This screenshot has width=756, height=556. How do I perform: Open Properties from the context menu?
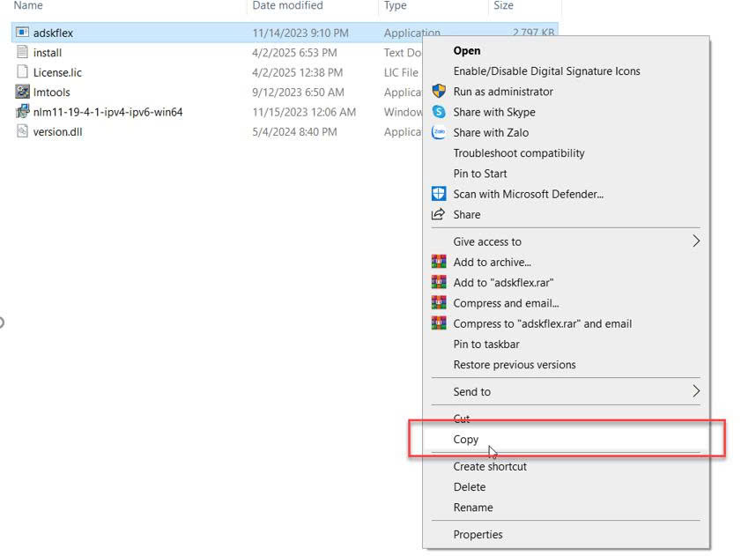[478, 534]
